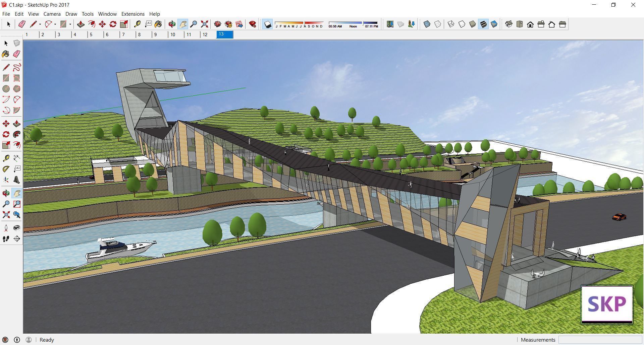644x345 pixels.
Task: Select the Push/Pull tool in top toolbar
Action: tap(80, 24)
